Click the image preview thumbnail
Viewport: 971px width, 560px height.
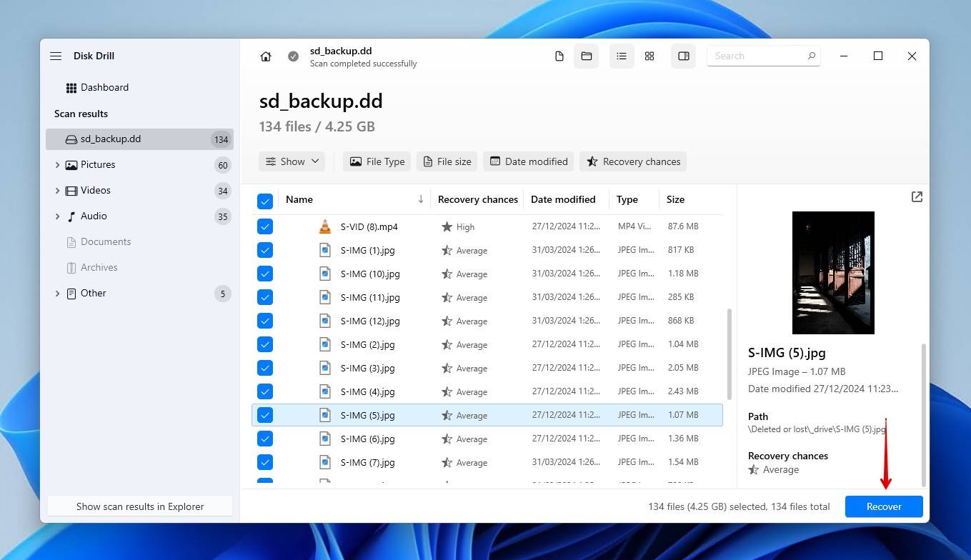832,272
